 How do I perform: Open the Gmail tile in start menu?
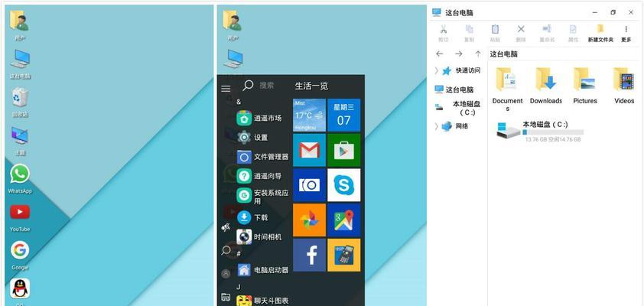click(309, 150)
